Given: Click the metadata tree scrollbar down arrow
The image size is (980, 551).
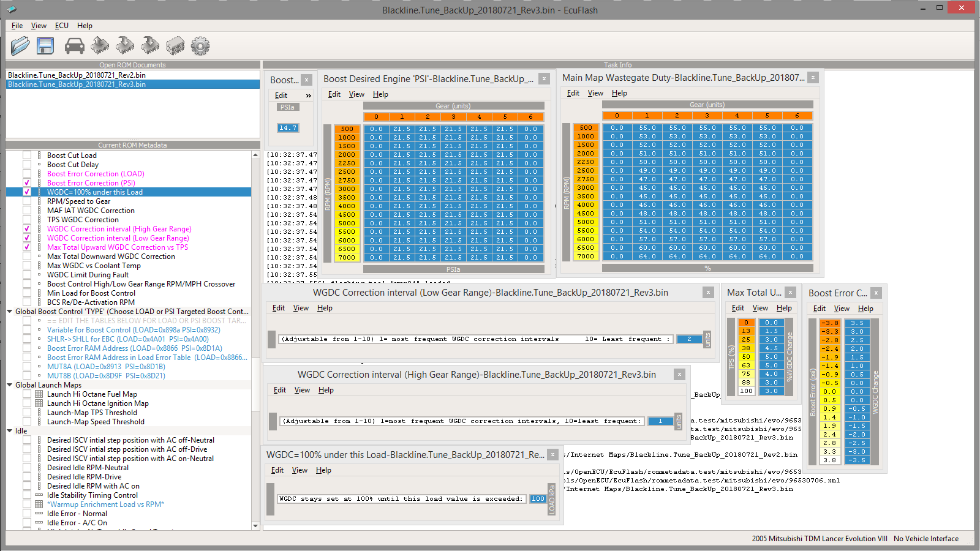Looking at the screenshot, I should (x=255, y=525).
